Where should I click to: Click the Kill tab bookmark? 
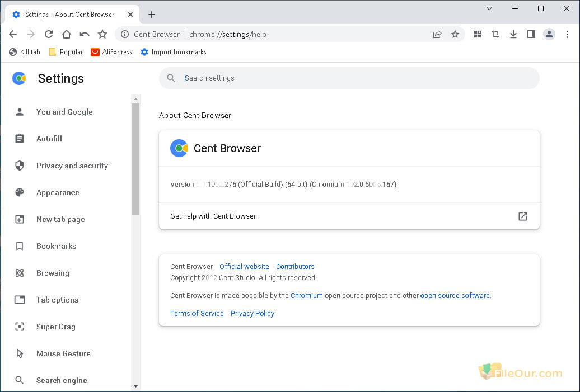pyautogui.click(x=25, y=52)
